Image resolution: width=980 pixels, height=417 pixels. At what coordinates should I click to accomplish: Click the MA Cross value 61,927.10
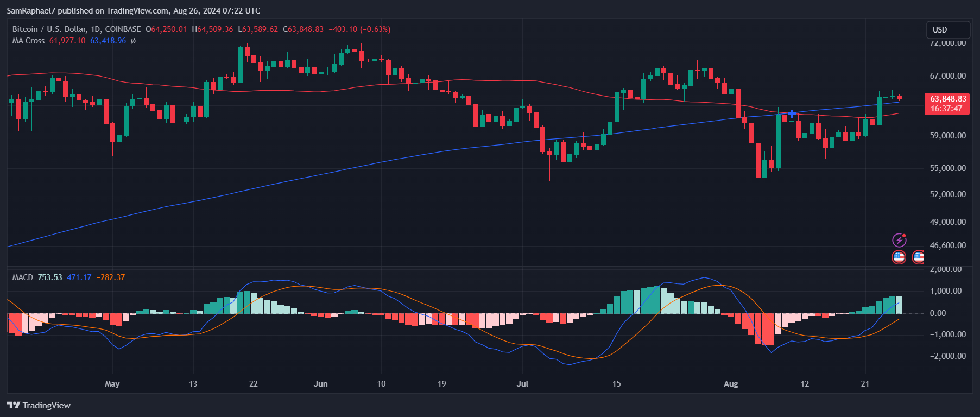[67, 41]
